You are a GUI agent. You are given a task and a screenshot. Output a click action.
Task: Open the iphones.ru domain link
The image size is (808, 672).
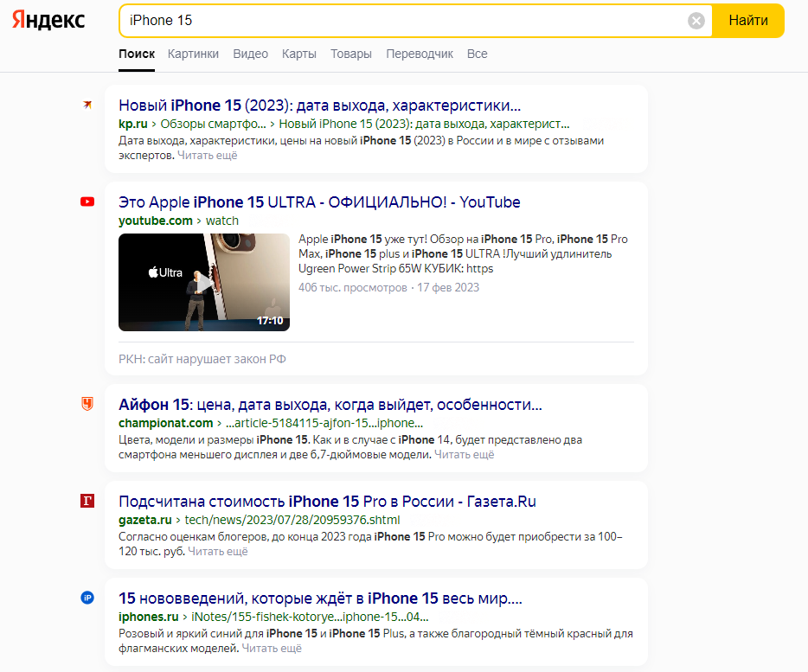click(149, 617)
